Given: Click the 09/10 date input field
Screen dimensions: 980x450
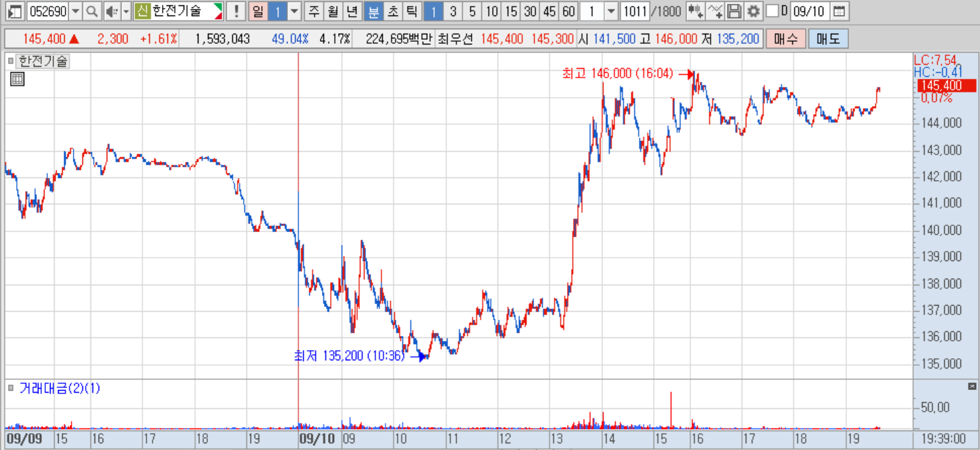Looking at the screenshot, I should click(x=809, y=11).
